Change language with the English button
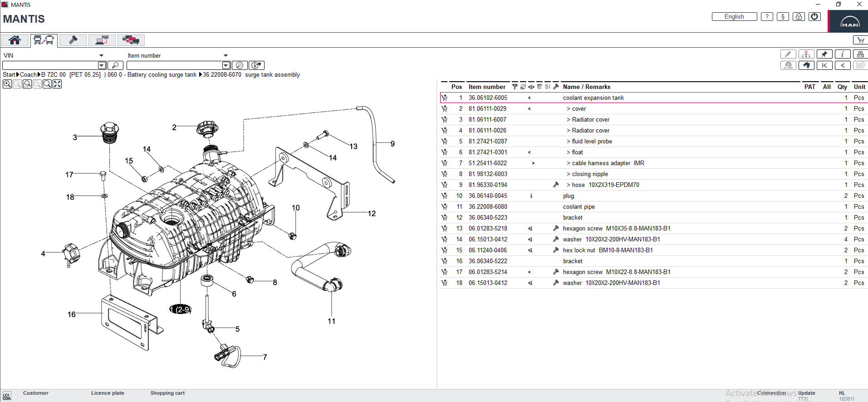The width and height of the screenshot is (868, 402). coord(734,17)
